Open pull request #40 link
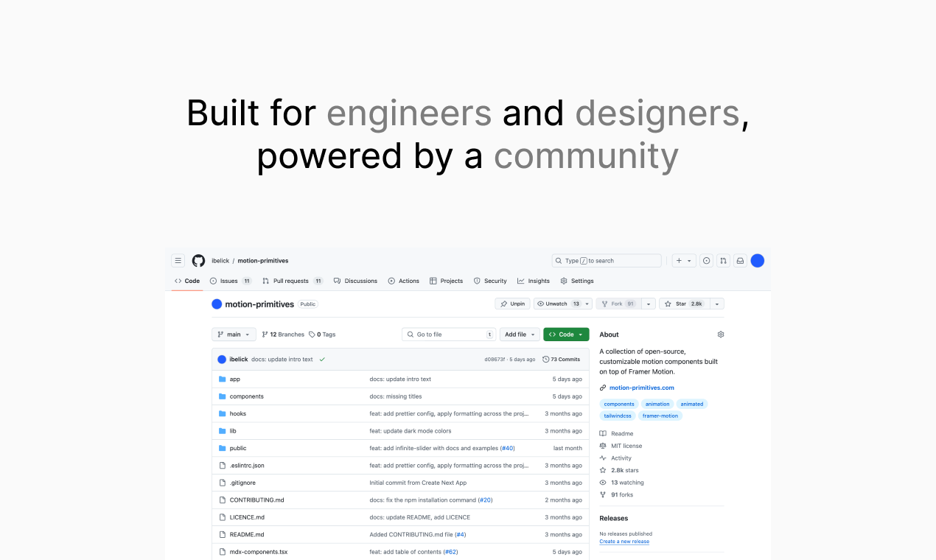 point(507,448)
